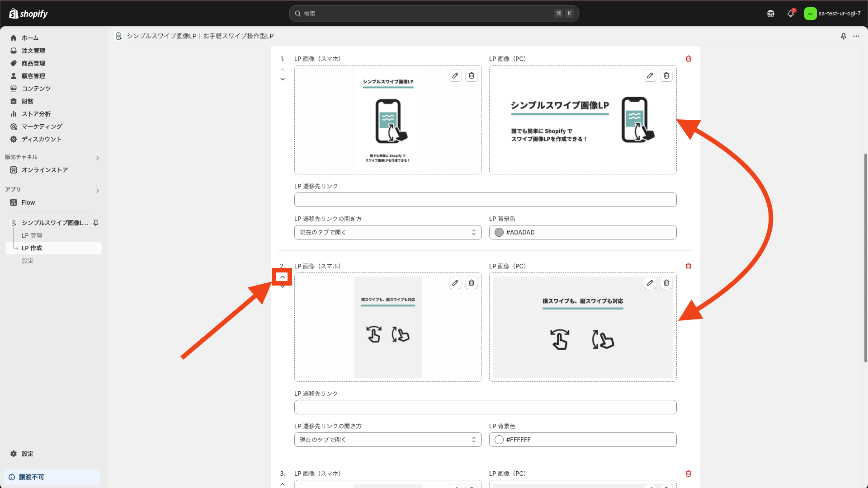
Task: Pin the app using header pin icon
Action: pos(844,36)
